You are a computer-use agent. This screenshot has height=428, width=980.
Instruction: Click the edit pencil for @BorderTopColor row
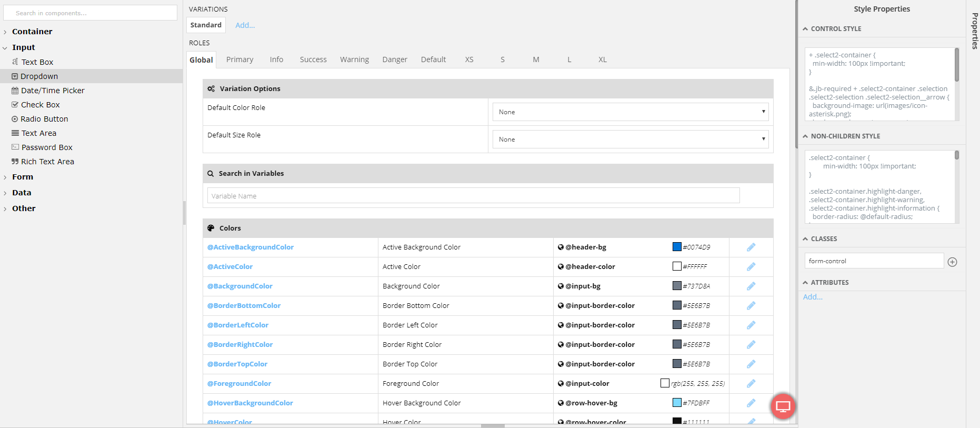[751, 364]
